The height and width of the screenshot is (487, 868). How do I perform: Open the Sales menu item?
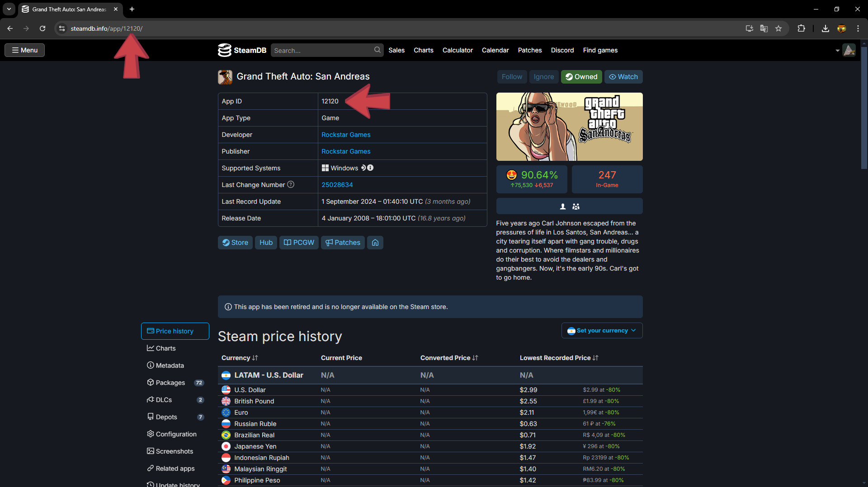tap(396, 50)
